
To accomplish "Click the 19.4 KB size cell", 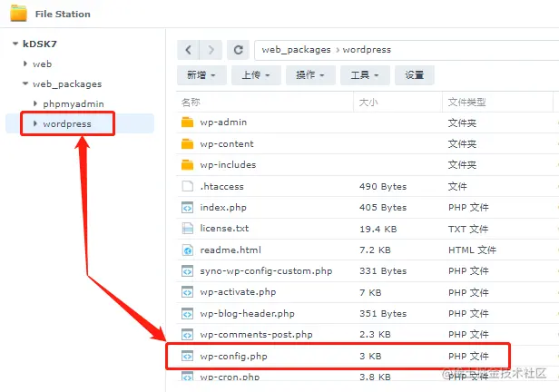I will pos(378,229).
